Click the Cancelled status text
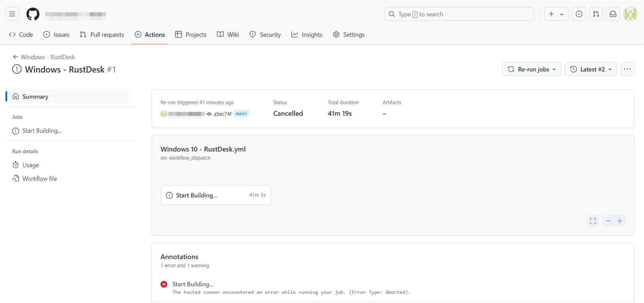The width and height of the screenshot is (644, 303). click(x=288, y=113)
